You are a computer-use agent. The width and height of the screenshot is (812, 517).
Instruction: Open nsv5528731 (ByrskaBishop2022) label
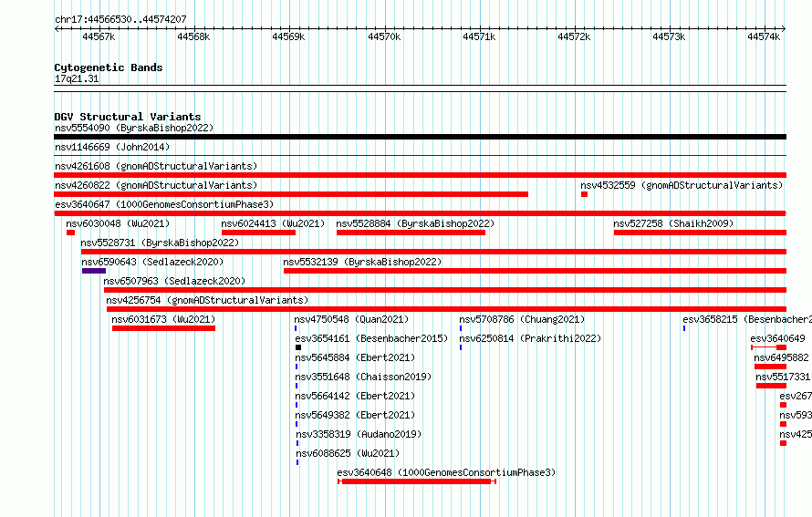point(160,243)
